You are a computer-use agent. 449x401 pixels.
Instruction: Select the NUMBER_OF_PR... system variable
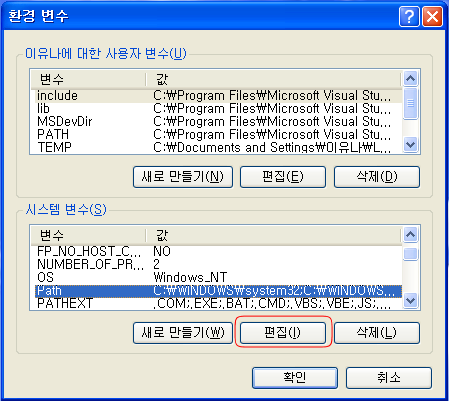tap(217, 265)
